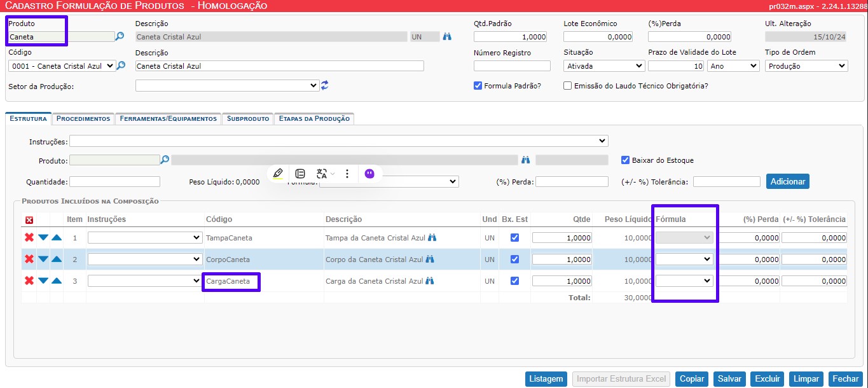This screenshot has width=868, height=388.
Task: Move item 3 CargaCaneta up with arrow
Action: coord(57,281)
